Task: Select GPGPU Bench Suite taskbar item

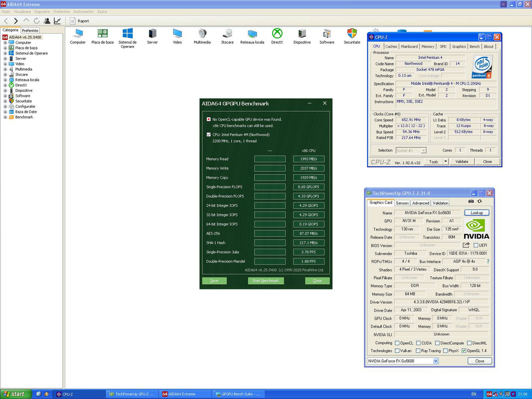Action: 238,394
